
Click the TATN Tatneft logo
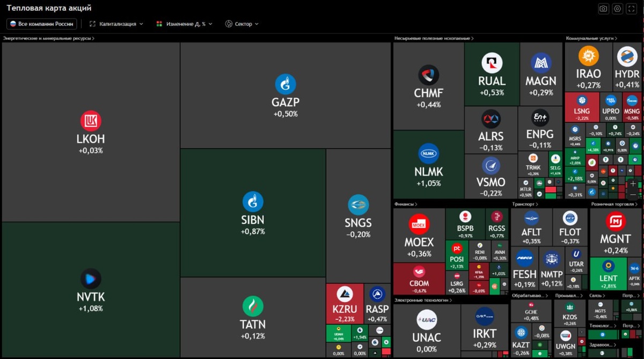pos(253,306)
